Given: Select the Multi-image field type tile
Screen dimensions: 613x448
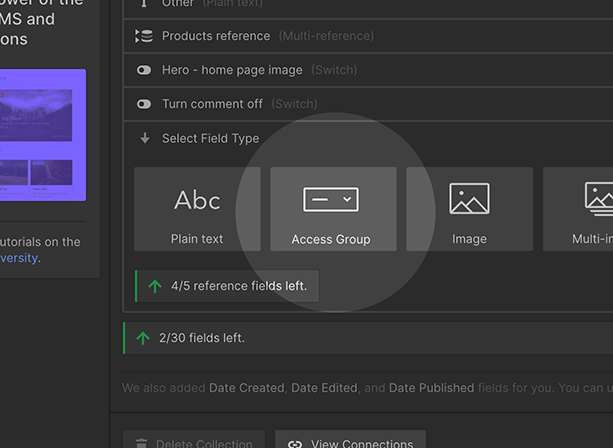Looking at the screenshot, I should pos(580,208).
